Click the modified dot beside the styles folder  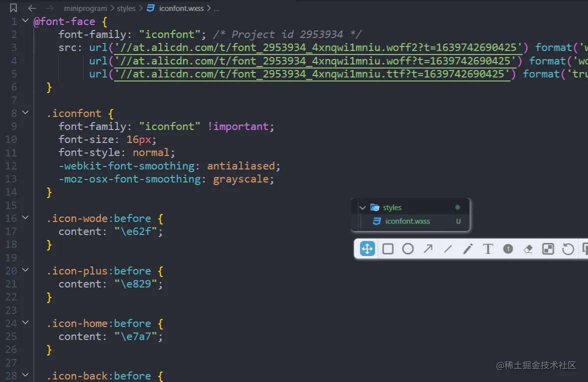[x=457, y=207]
